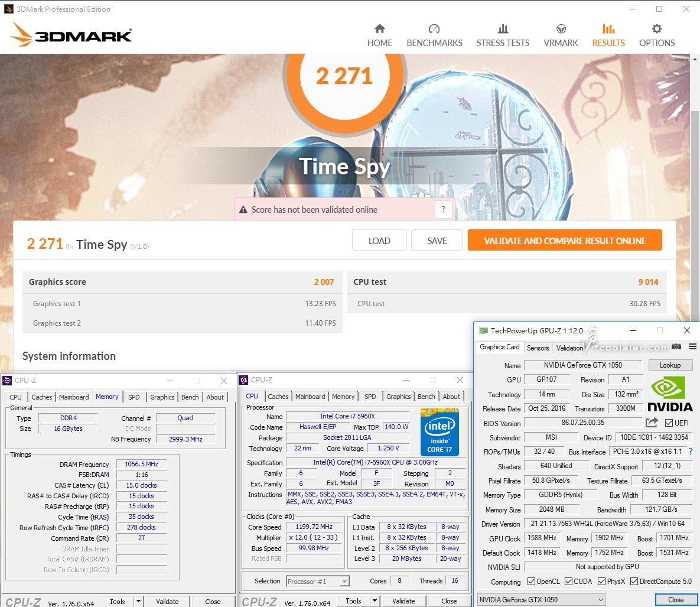
Task: Click VALIDATE AND COMPARE RESULT ONLINE button
Action: click(565, 241)
